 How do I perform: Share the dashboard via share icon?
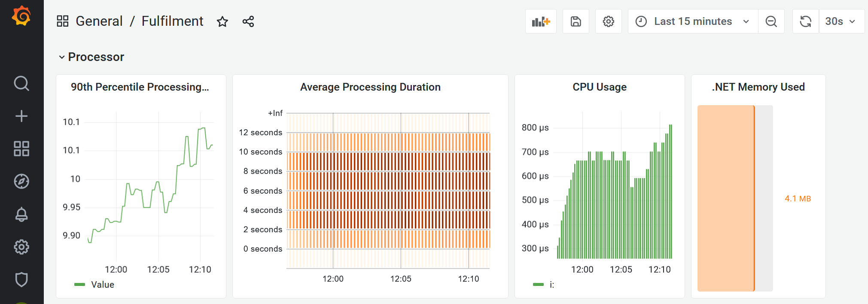248,21
